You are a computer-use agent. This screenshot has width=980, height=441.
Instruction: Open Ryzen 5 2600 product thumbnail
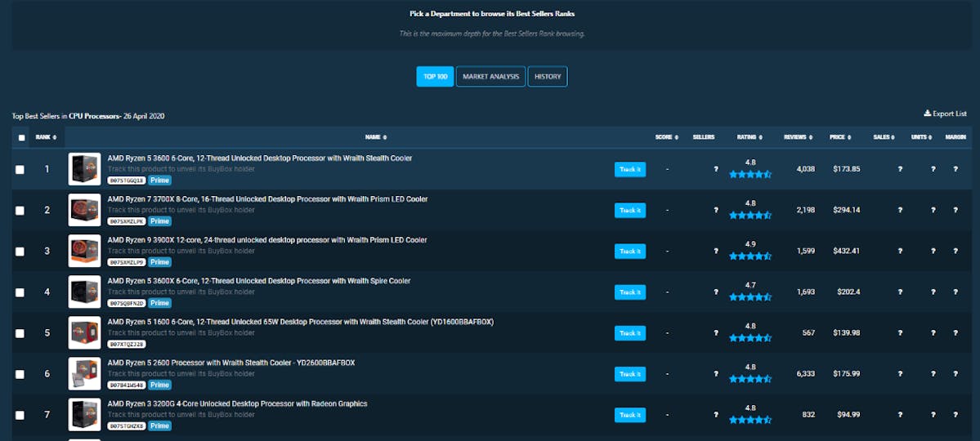click(84, 374)
